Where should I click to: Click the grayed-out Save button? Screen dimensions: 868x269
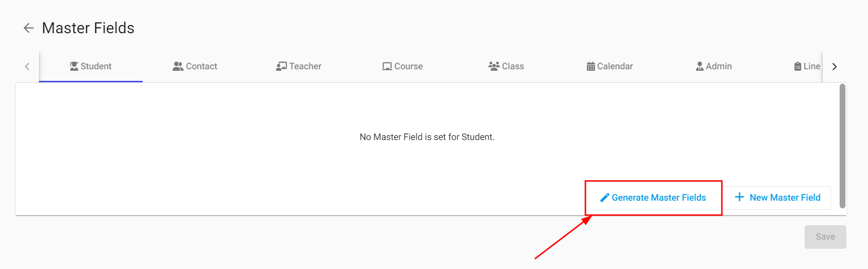(825, 237)
